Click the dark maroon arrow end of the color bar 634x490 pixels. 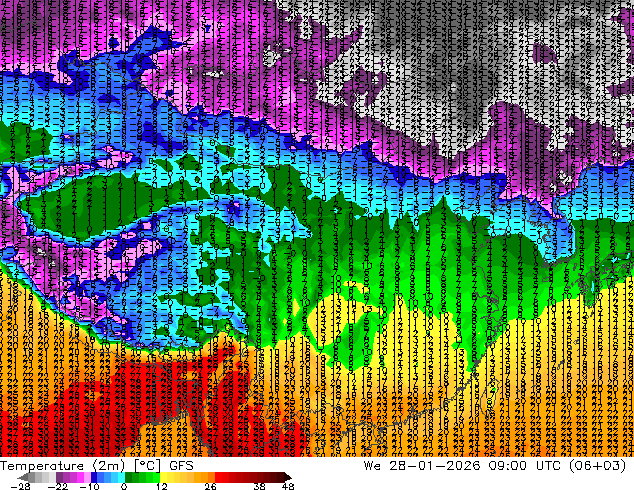(x=288, y=477)
